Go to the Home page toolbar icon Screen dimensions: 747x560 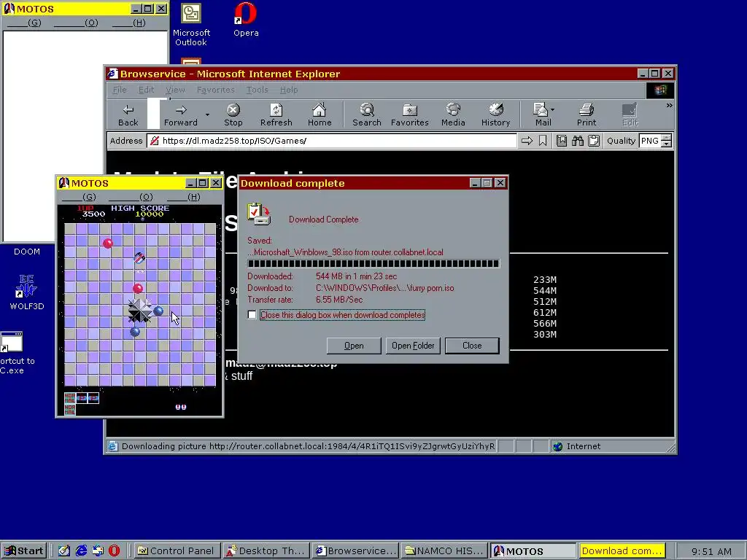point(320,115)
